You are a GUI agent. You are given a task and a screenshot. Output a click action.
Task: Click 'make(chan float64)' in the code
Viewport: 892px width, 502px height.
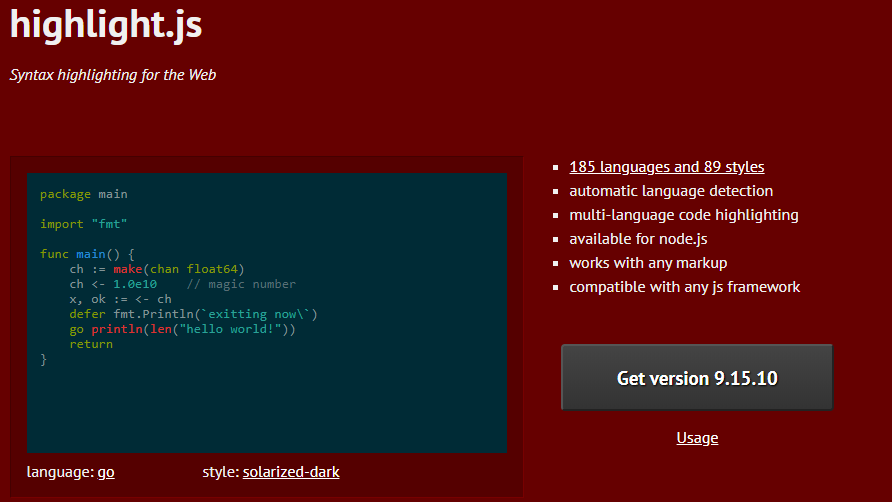(179, 269)
